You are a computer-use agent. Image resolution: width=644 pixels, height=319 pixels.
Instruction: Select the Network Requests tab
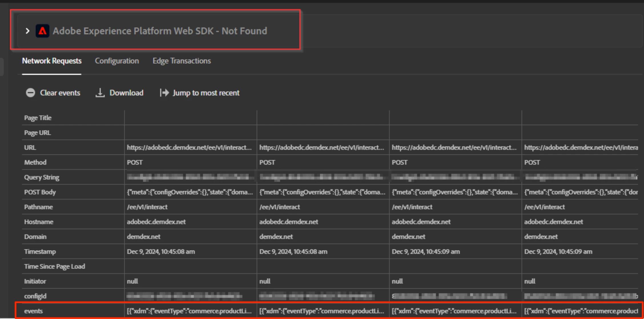pos(52,61)
